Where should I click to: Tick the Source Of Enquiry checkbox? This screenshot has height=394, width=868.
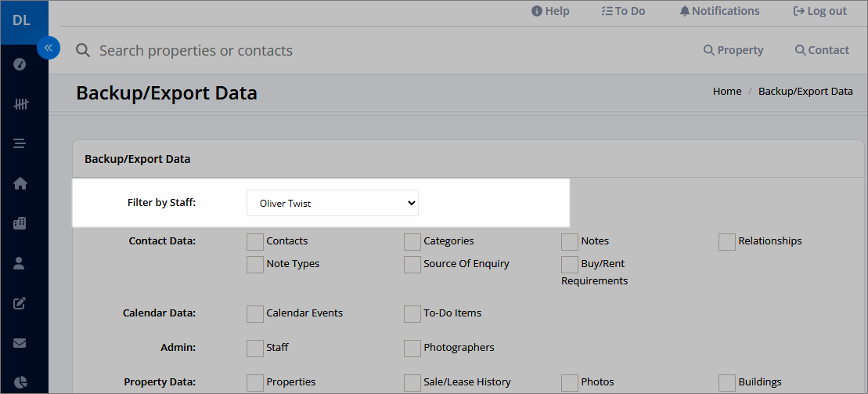pyautogui.click(x=412, y=265)
